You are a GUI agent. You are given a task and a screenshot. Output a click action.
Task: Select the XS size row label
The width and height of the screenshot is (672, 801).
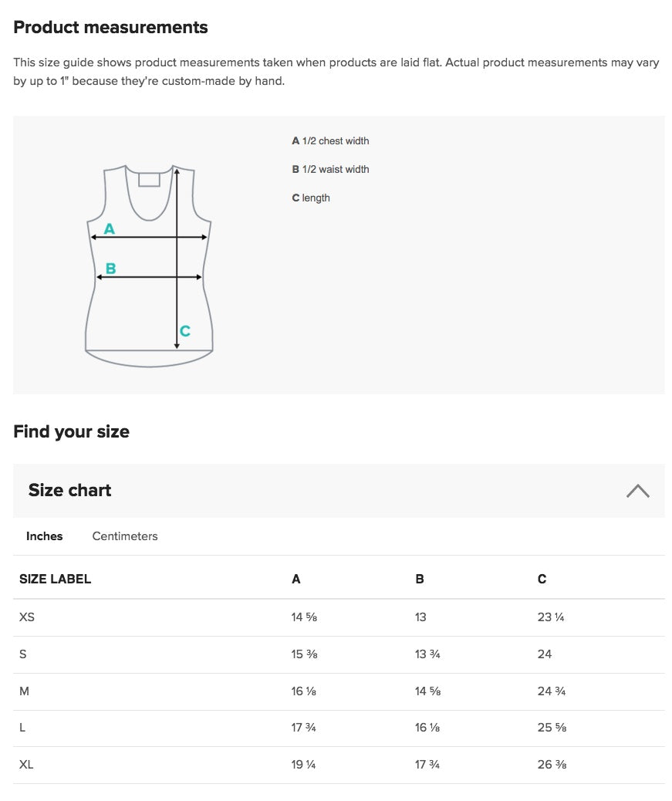[27, 617]
